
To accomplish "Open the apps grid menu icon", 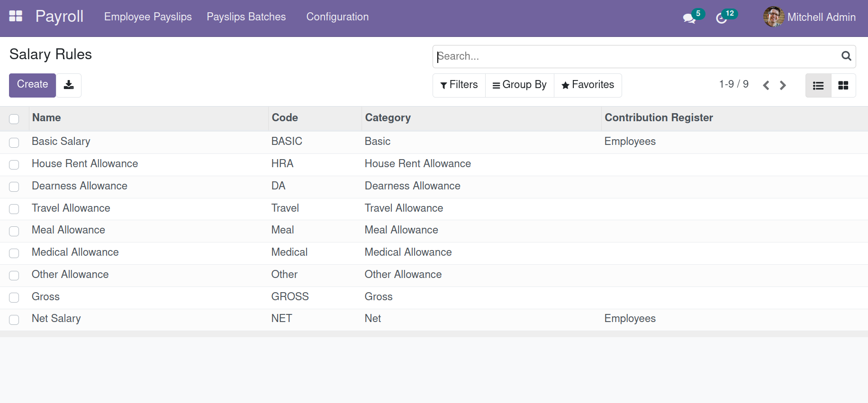I will 16,16.
